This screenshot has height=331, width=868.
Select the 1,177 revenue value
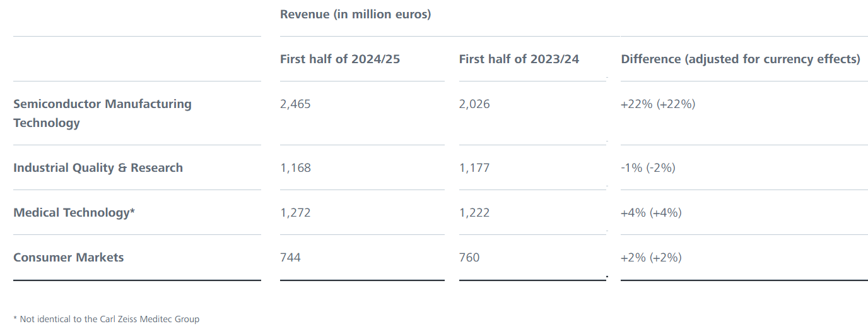(x=474, y=168)
